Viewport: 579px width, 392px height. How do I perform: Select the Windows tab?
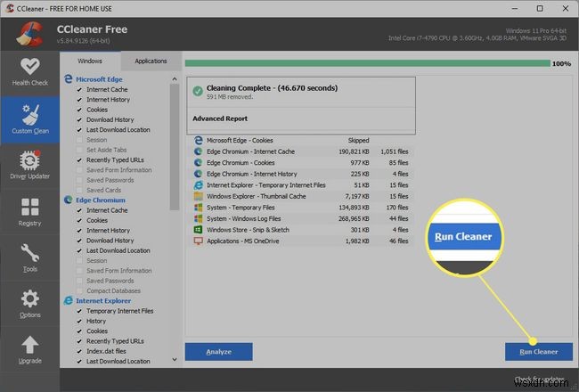click(90, 61)
